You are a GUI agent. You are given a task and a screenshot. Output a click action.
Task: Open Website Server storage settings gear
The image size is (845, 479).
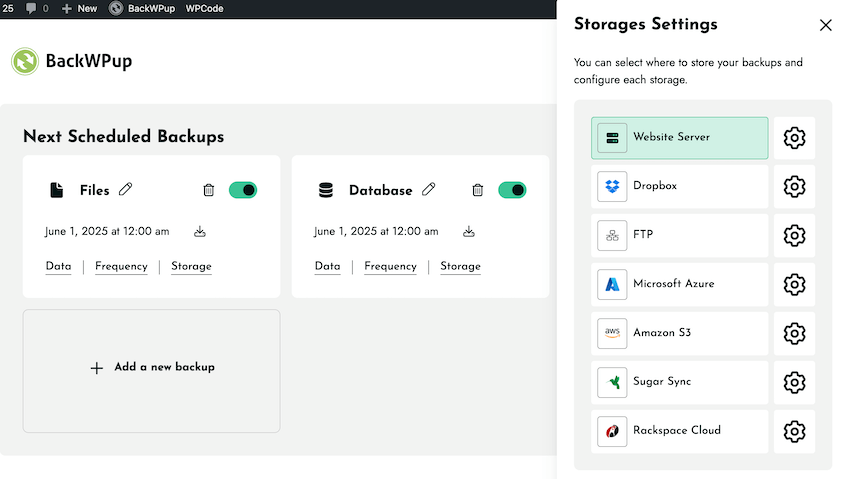pyautogui.click(x=794, y=138)
